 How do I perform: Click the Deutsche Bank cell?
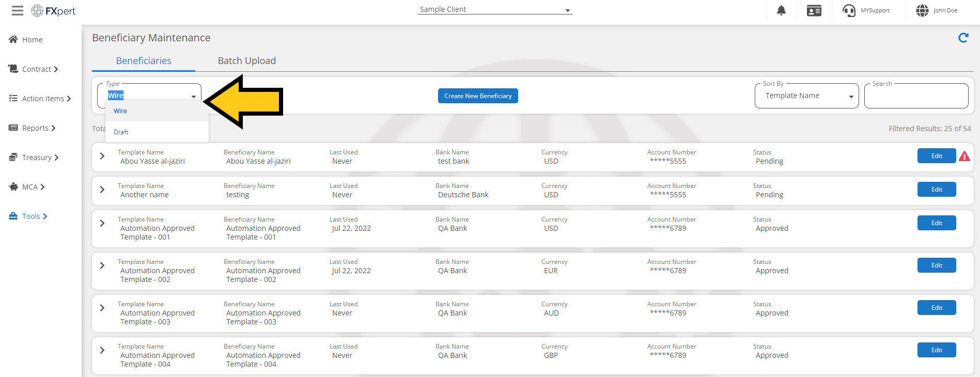[463, 195]
